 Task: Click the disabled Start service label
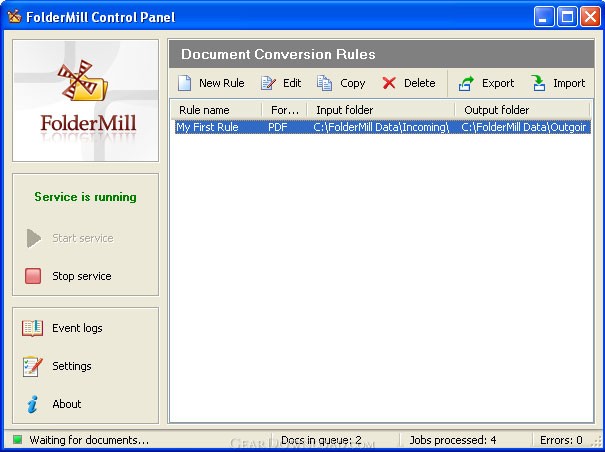click(x=83, y=238)
